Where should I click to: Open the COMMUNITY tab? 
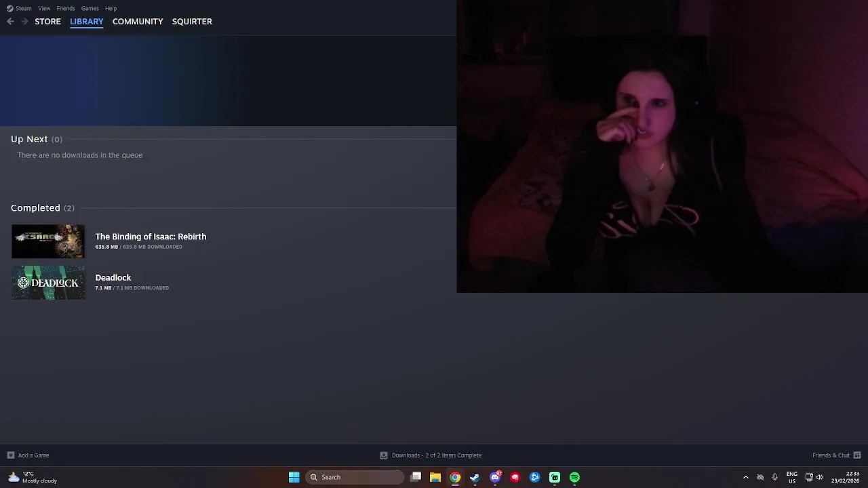pos(138,22)
